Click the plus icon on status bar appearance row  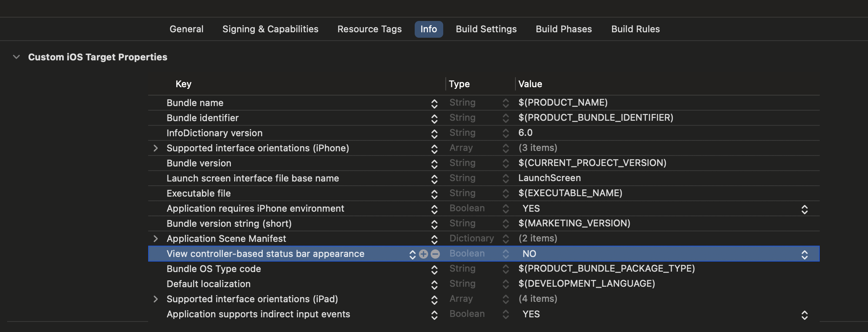[x=424, y=254]
